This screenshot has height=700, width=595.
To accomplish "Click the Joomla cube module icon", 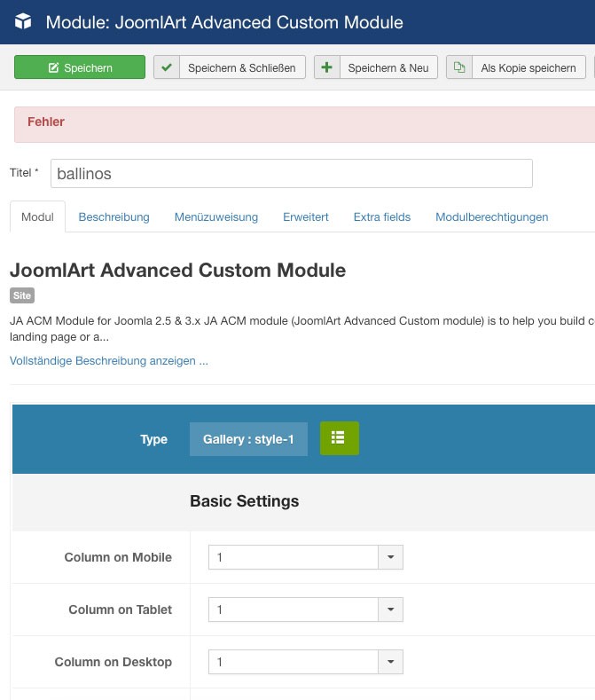I will [x=24, y=22].
